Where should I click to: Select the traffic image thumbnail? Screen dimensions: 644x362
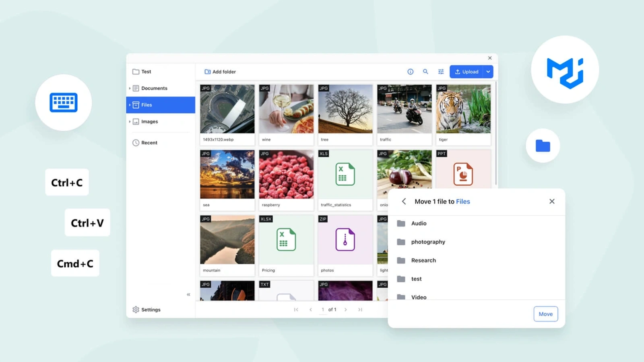[x=405, y=109]
